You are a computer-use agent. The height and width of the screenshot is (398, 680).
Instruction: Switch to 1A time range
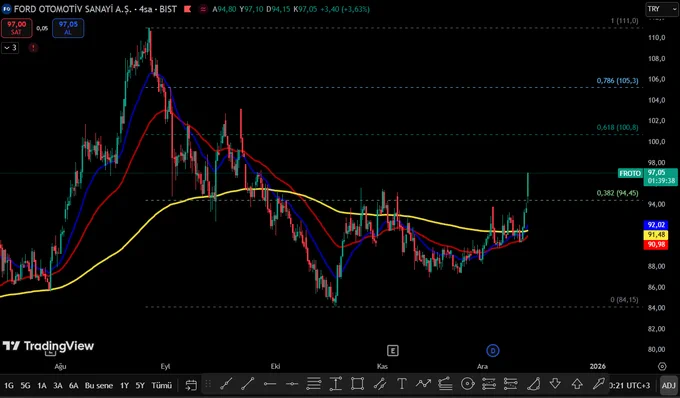pos(42,385)
